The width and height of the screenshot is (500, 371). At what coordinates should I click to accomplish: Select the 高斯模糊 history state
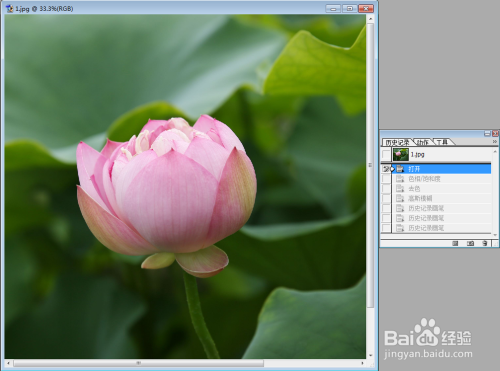click(441, 198)
